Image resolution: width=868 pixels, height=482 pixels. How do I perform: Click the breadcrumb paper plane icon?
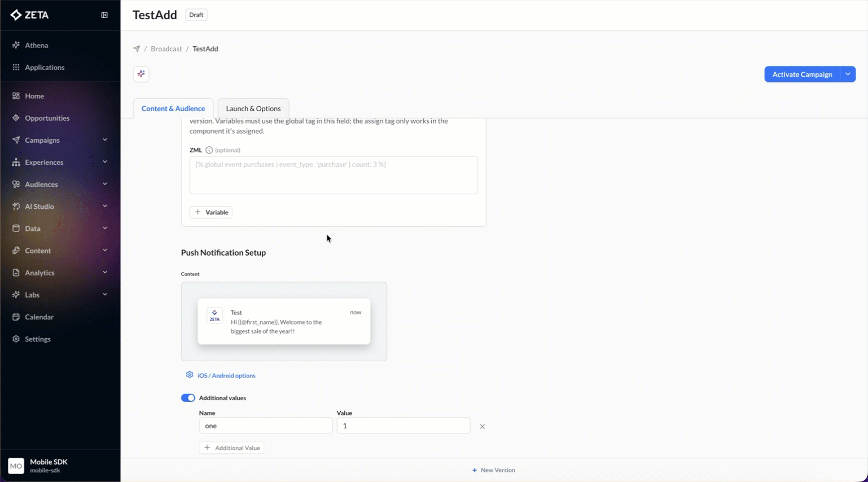click(x=137, y=49)
